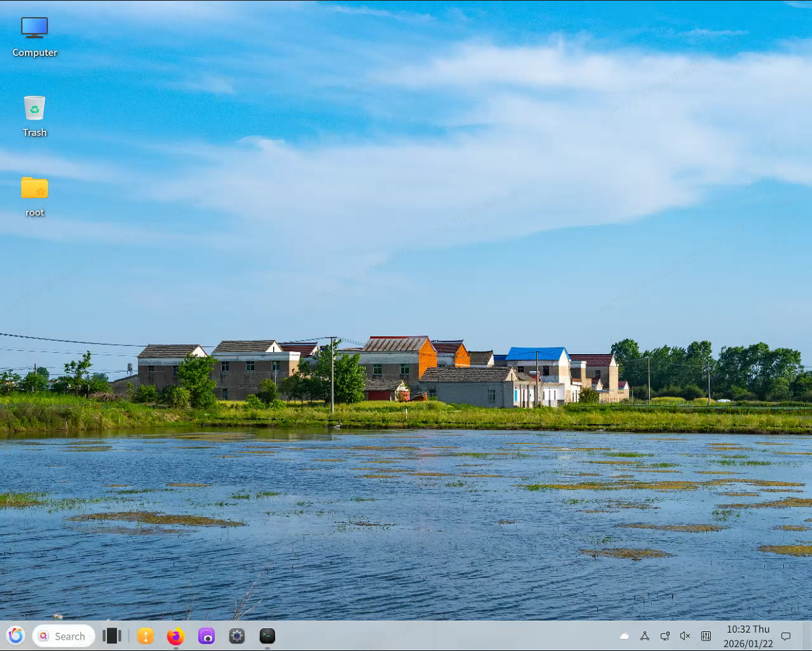
Task: Open the calendar by clicking the clock
Action: [x=748, y=629]
